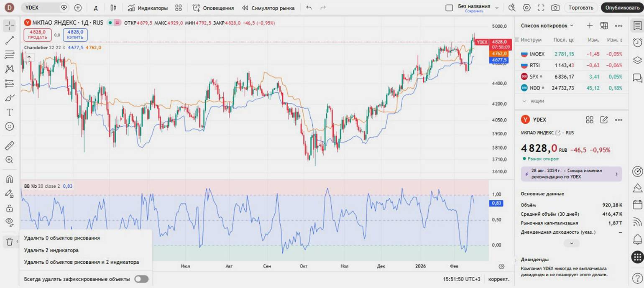Toggle always delete locked objects switch

141,279
